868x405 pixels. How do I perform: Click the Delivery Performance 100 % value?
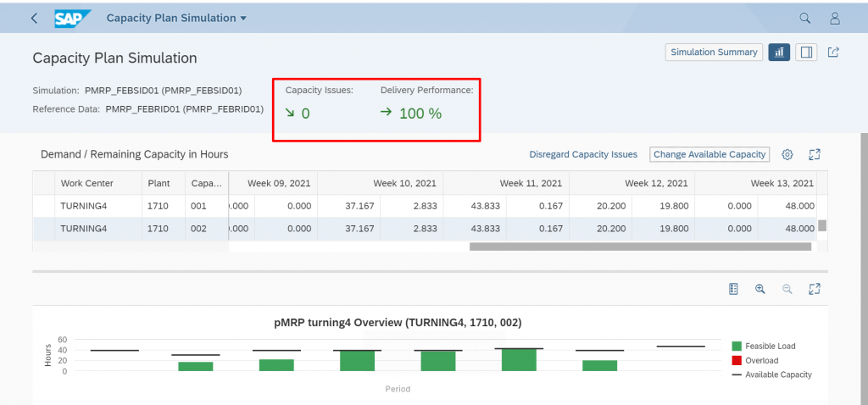click(420, 114)
